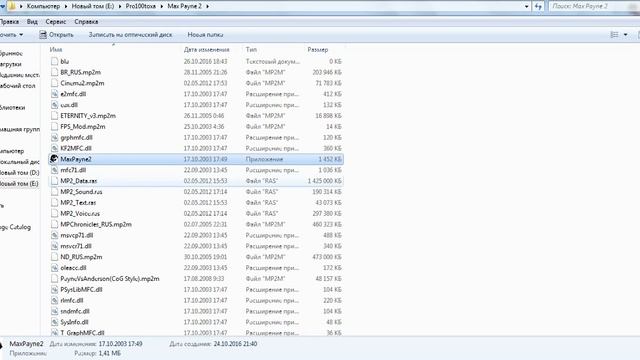Sort files by the Тип column header
The image size is (640, 360).
pyautogui.click(x=251, y=49)
